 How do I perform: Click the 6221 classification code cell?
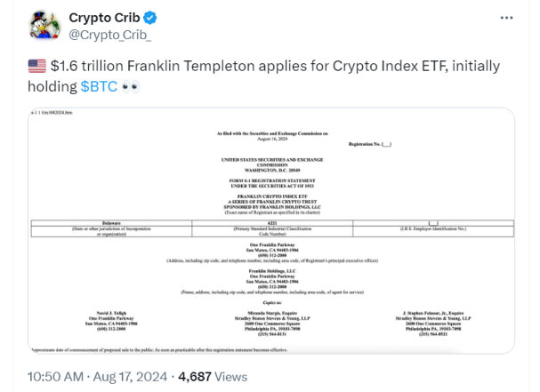[x=272, y=223]
